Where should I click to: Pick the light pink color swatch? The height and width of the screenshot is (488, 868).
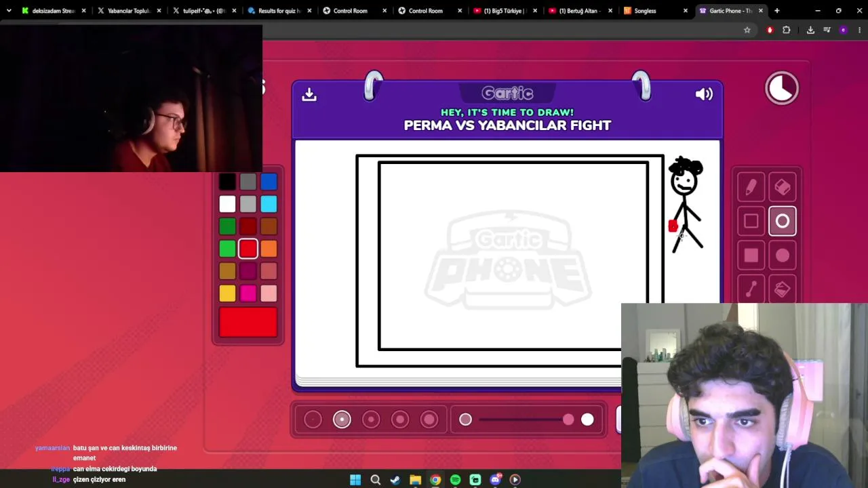(269, 293)
